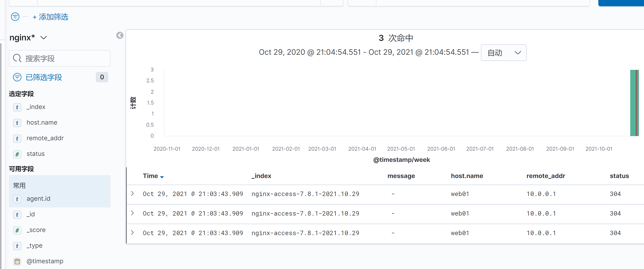Click the @timestamp/week axis label

[x=401, y=160]
